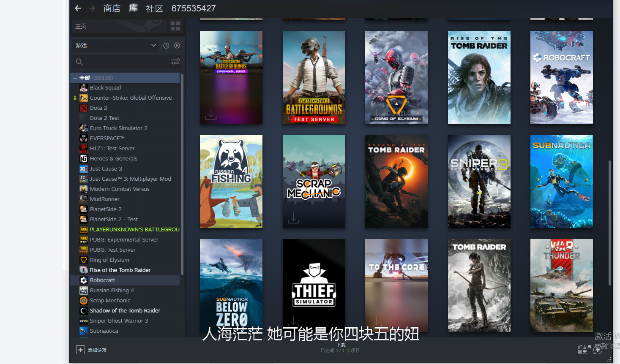Open advanced filter sliders icon
The image size is (620, 364).
[x=175, y=62]
